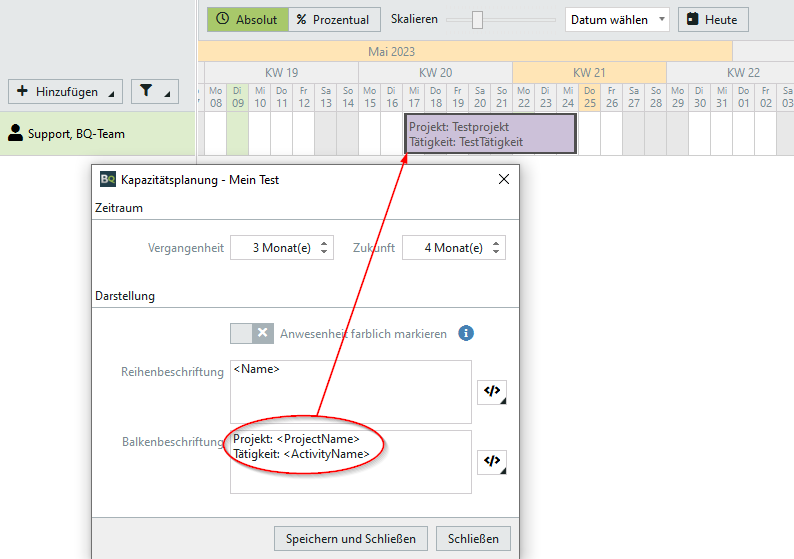Toggle Anwesenheit farblich markieren switch

251,333
